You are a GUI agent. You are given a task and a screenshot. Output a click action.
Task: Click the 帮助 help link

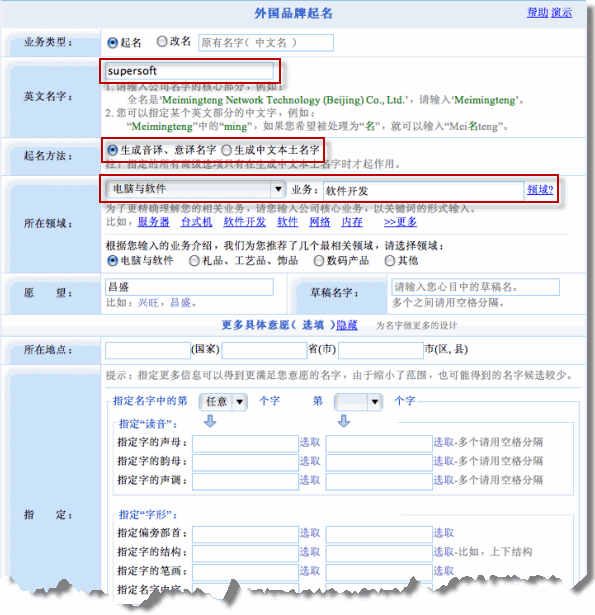537,13
